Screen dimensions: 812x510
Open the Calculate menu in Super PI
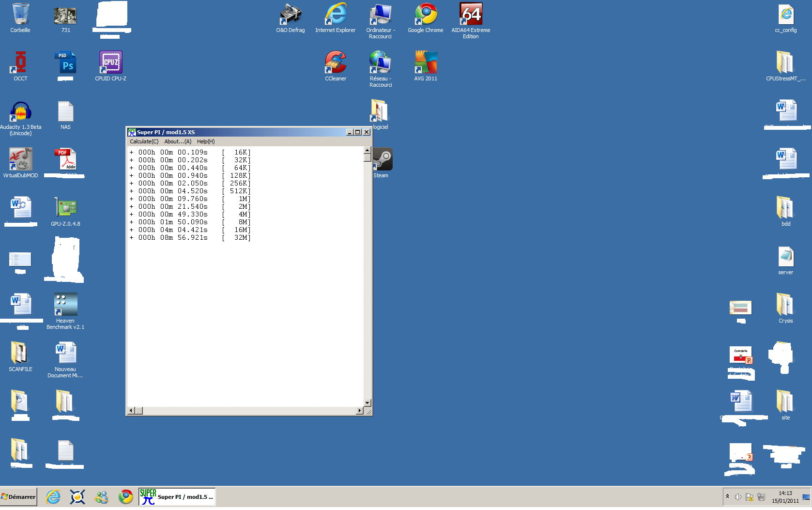(x=144, y=141)
